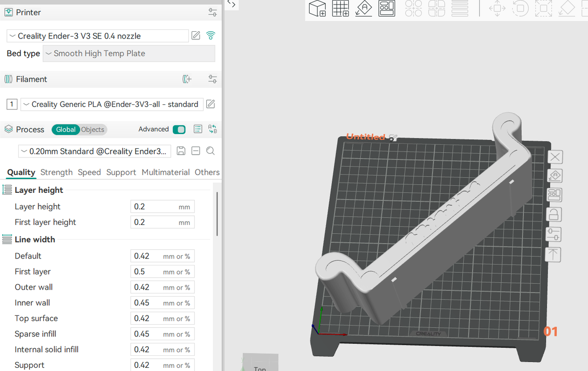Save the 0.20mm Standard process preset

tap(181, 151)
